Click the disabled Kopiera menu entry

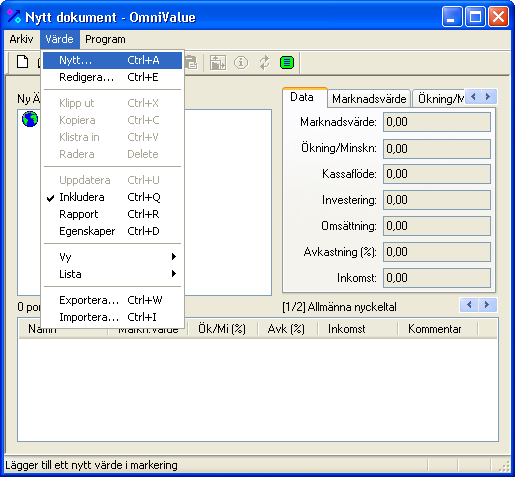112,120
